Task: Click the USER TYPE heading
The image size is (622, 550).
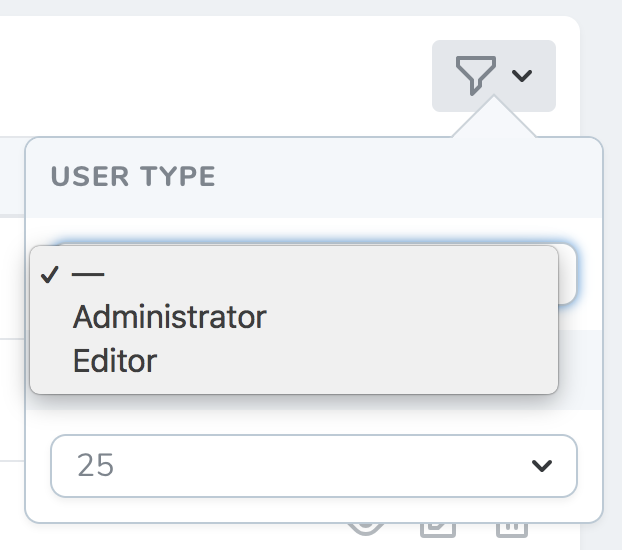Action: (133, 177)
